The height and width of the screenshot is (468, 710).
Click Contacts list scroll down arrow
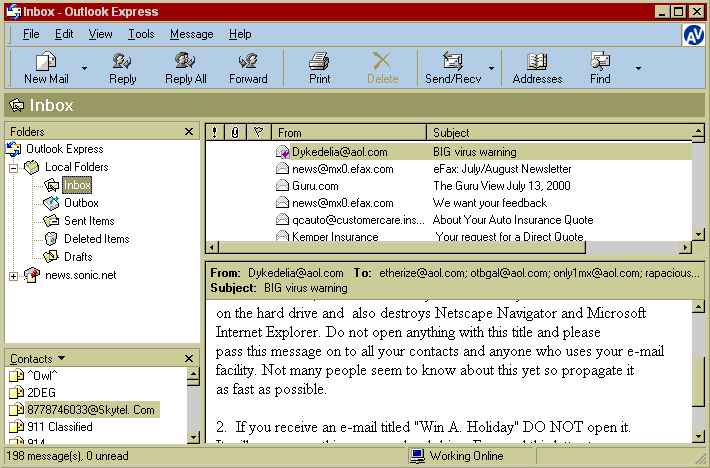193,437
